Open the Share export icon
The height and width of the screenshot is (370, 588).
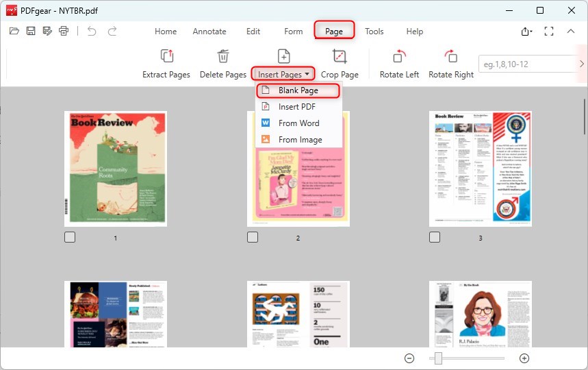pos(526,32)
